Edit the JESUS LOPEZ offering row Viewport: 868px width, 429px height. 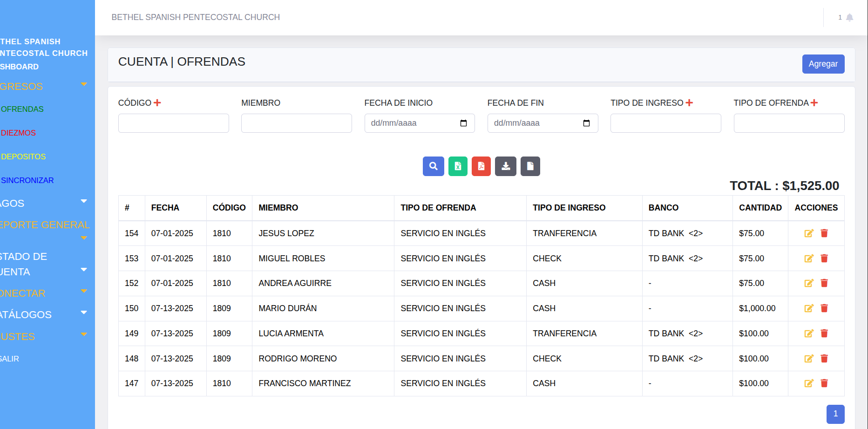[809, 233]
